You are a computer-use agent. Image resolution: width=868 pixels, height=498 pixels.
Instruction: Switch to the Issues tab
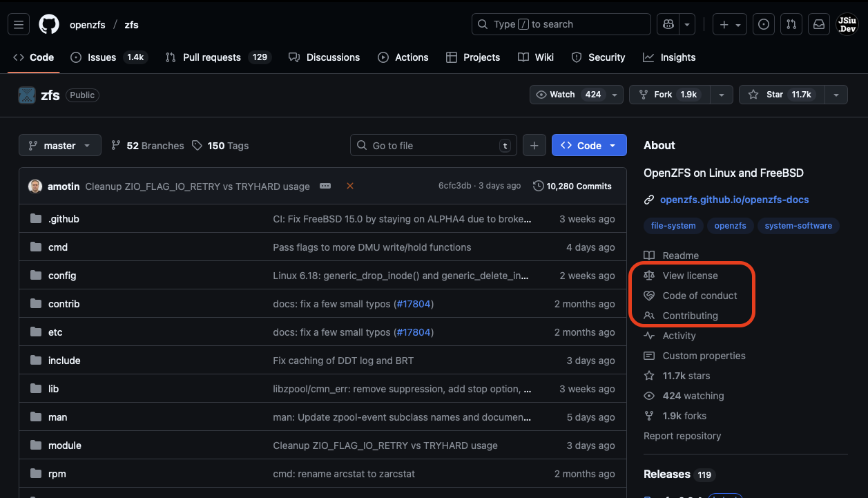pyautogui.click(x=102, y=57)
